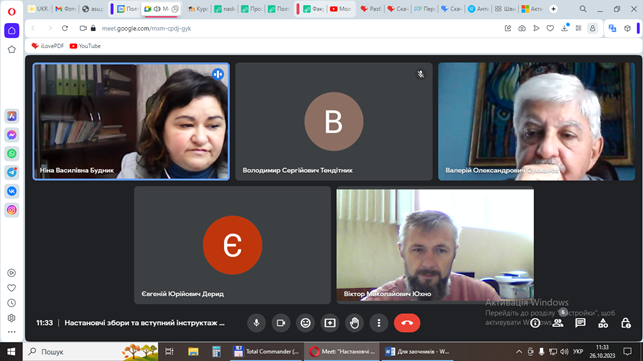Start presenting your screen
643x361 pixels.
click(x=330, y=323)
